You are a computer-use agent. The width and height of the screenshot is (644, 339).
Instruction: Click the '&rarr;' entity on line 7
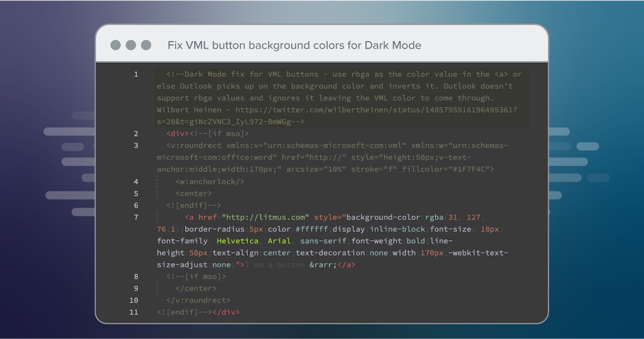click(323, 264)
